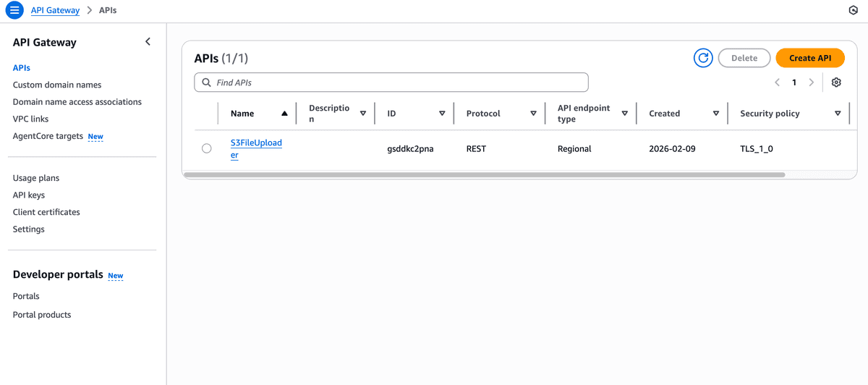Open APIs in the sidebar
The width and height of the screenshot is (868, 385).
pyautogui.click(x=22, y=67)
